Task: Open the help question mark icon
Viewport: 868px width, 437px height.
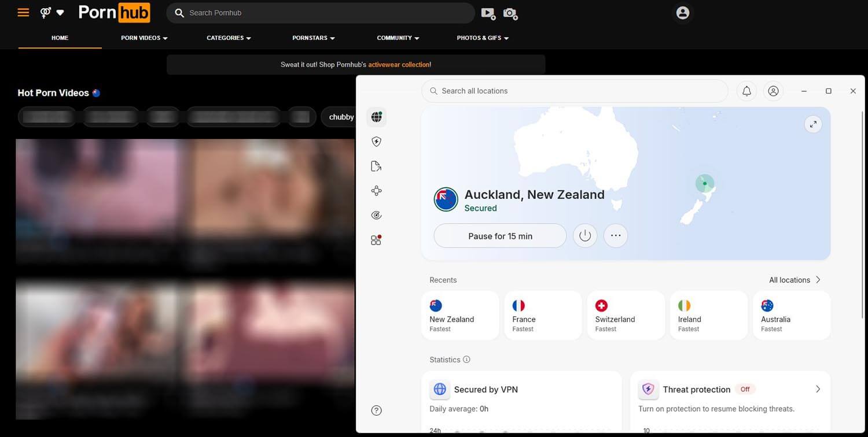Action: [376, 410]
